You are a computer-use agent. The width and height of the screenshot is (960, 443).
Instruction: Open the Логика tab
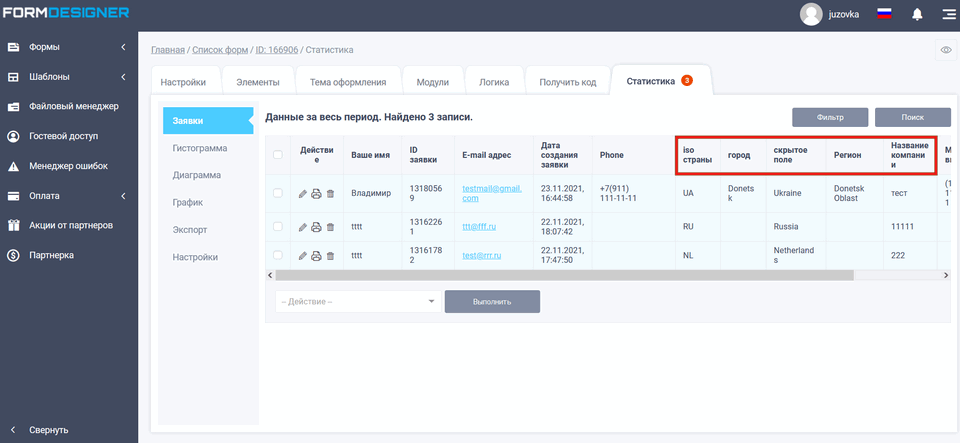point(494,82)
